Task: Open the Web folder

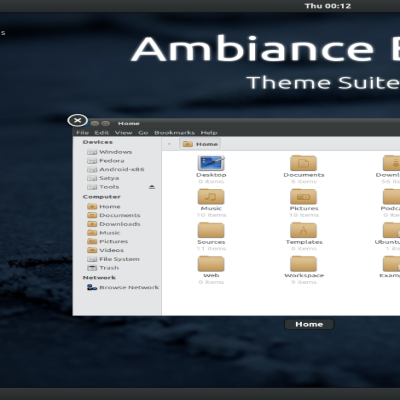Action: pyautogui.click(x=211, y=264)
